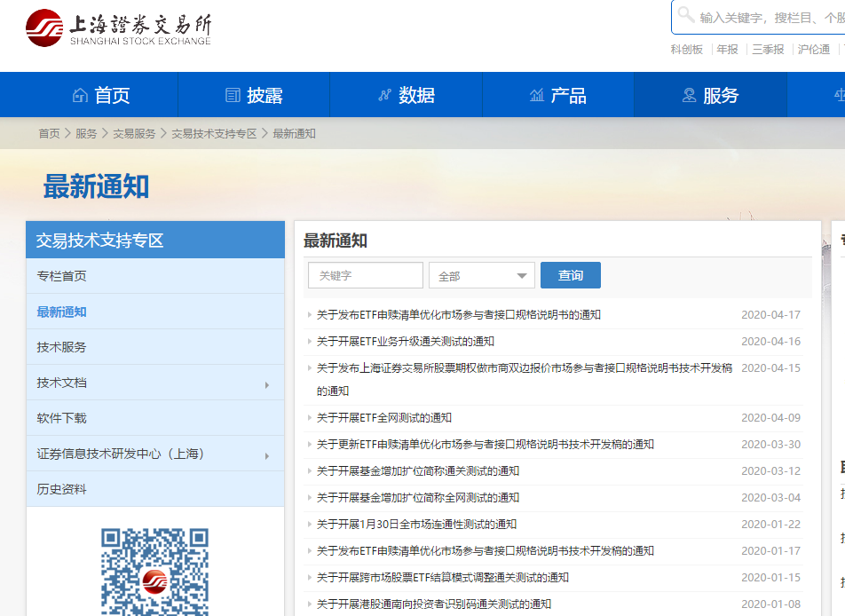Open 关于开展跨市场股票ETF结算模式调整通关测试的通知
Image resolution: width=845 pixels, height=616 pixels.
coord(442,577)
